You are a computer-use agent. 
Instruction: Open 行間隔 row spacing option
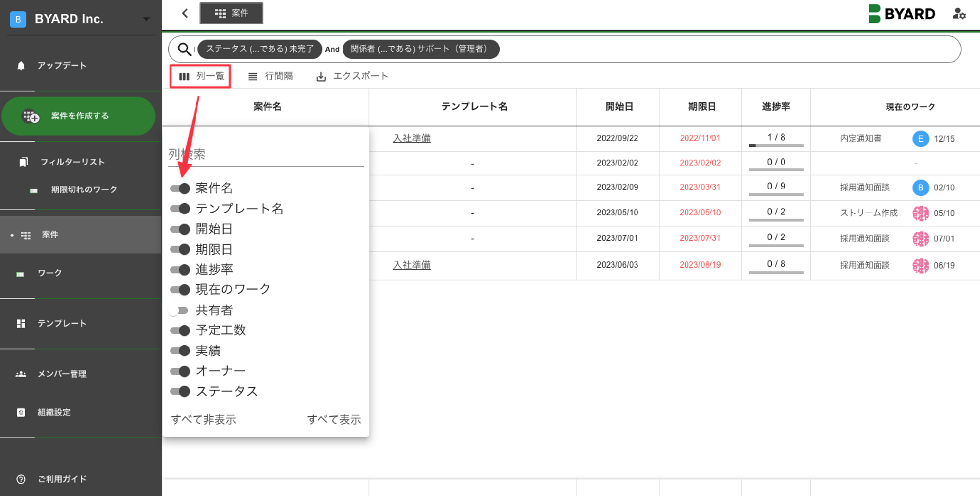[270, 76]
